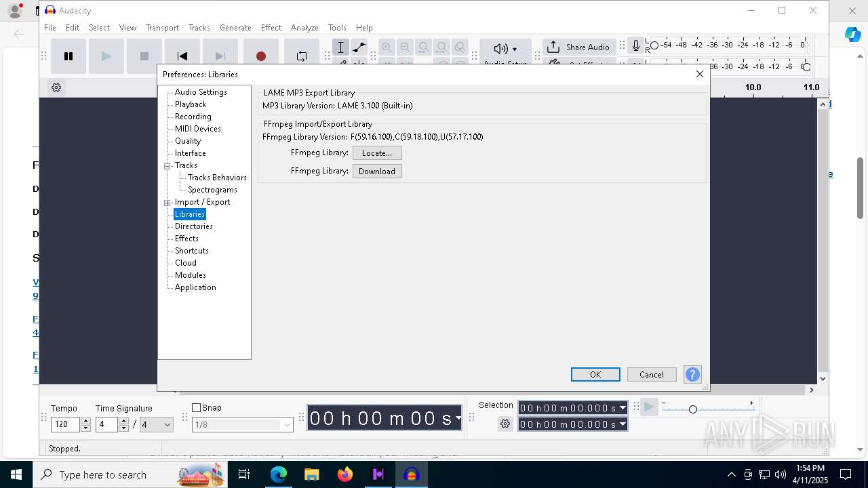Open selection end time format dropdown

[x=623, y=424]
